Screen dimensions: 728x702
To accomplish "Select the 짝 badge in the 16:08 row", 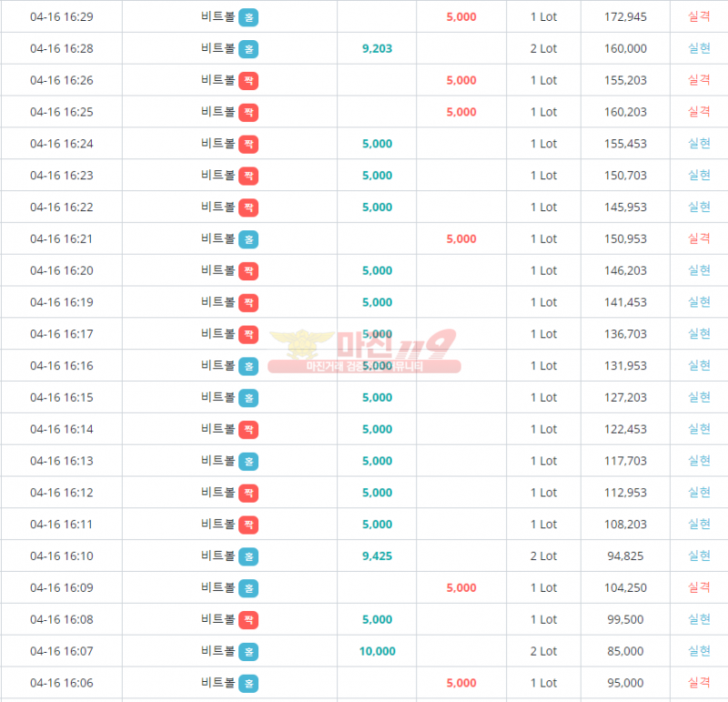I will point(248,620).
